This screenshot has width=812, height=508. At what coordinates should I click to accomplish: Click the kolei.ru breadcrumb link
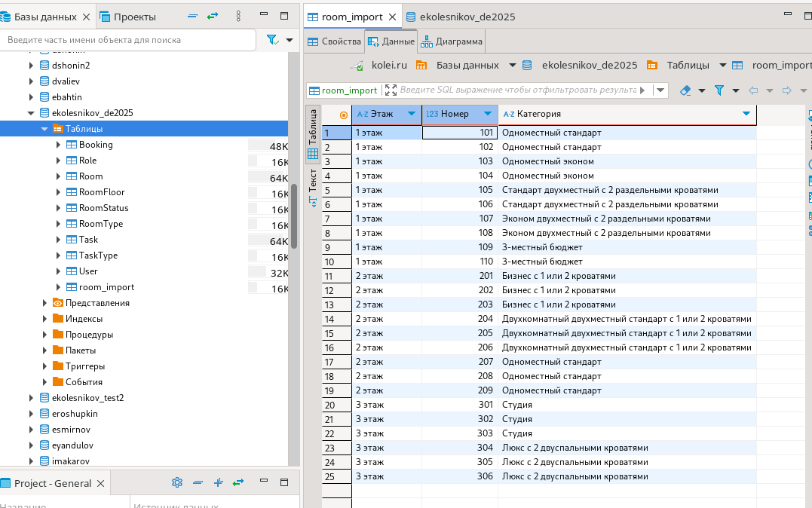coord(389,66)
